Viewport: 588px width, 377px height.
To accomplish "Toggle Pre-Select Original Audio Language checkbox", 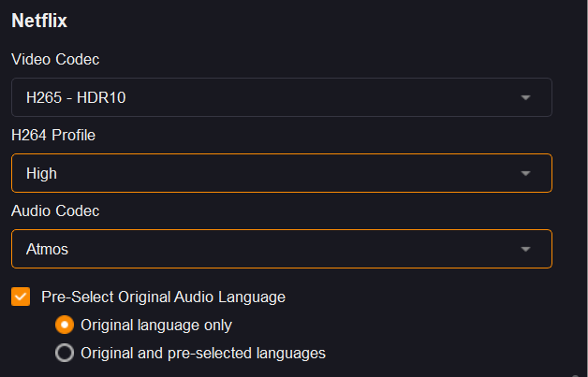I will click(x=21, y=297).
